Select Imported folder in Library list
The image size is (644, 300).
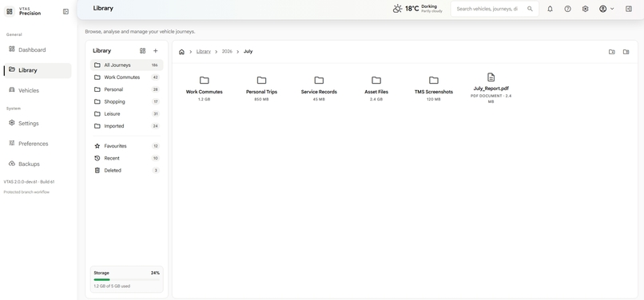coord(126,126)
